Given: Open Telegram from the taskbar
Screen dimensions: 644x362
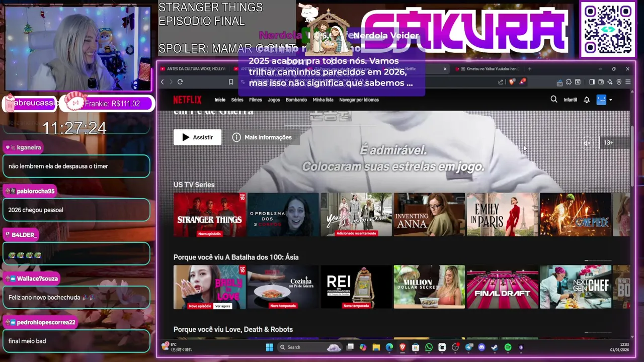Looking at the screenshot, I should pos(469,347).
